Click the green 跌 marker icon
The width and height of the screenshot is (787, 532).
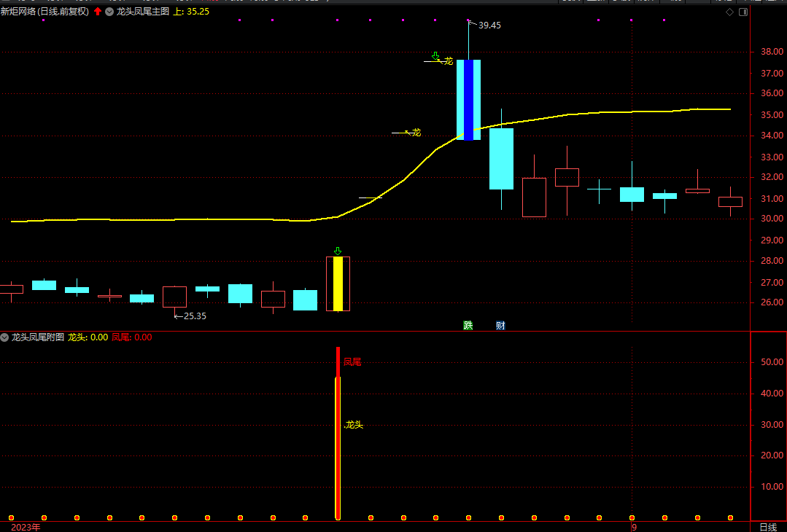[x=468, y=325]
